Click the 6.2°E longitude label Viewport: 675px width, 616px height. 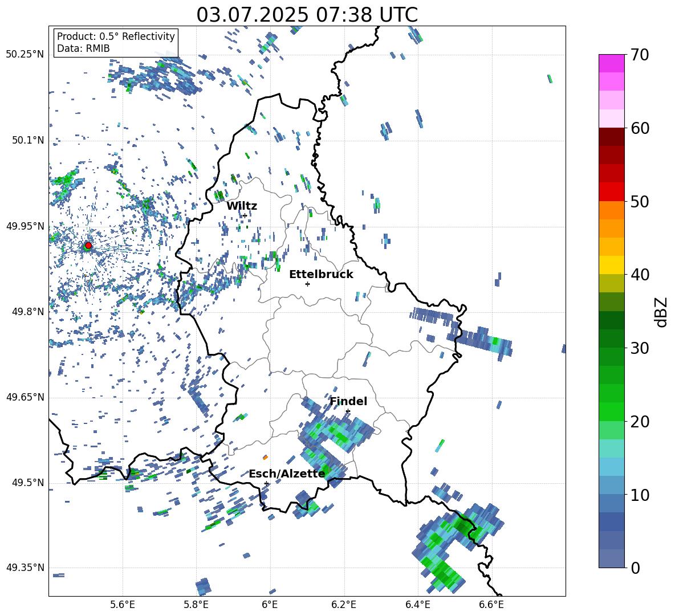pyautogui.click(x=344, y=605)
